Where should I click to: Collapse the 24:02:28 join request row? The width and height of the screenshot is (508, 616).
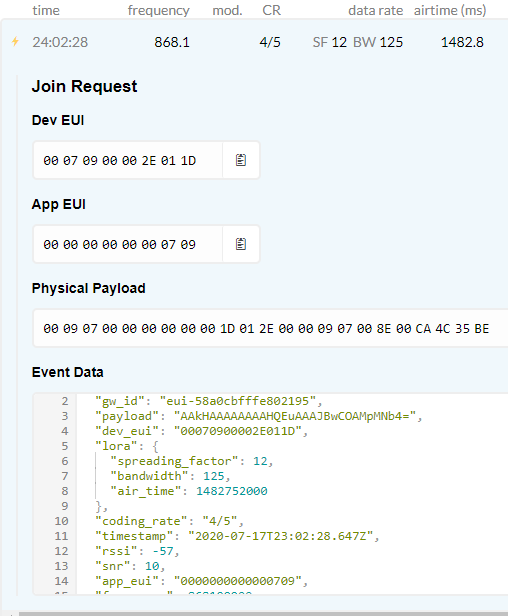pyautogui.click(x=254, y=42)
